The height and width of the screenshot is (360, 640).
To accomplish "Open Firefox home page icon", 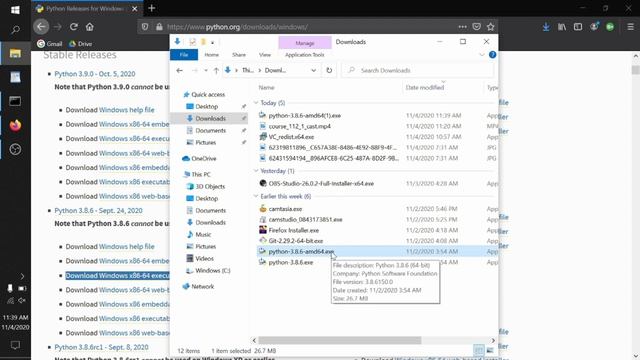I will (90, 27).
